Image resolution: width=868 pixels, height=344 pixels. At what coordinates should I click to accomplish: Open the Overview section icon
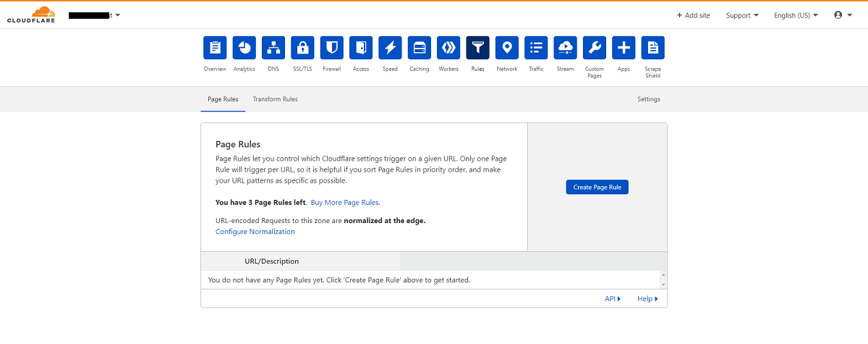(x=215, y=48)
